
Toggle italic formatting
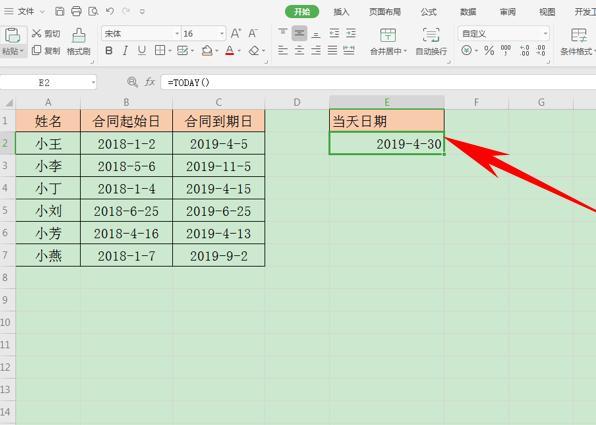[x=125, y=50]
